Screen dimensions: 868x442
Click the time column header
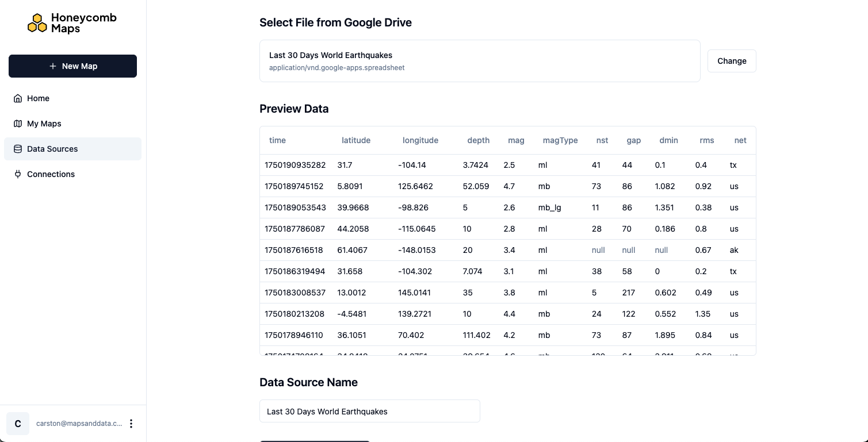(x=277, y=140)
